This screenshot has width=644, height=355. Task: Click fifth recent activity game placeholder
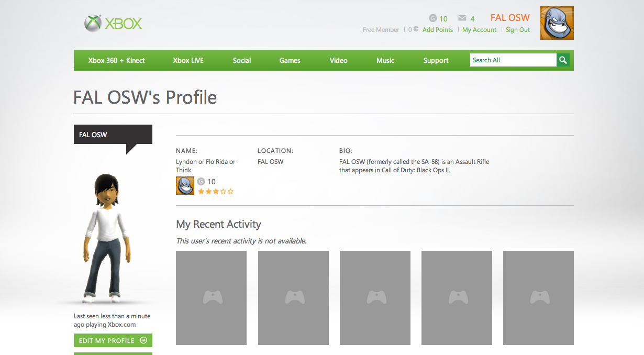(x=538, y=298)
